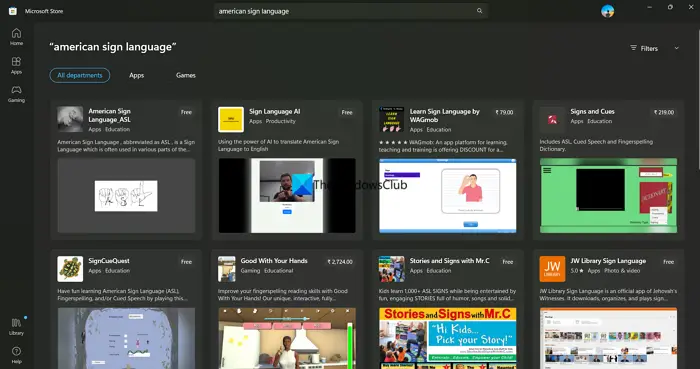Click the JW Library orange app icon
The image size is (700, 369).
(552, 269)
